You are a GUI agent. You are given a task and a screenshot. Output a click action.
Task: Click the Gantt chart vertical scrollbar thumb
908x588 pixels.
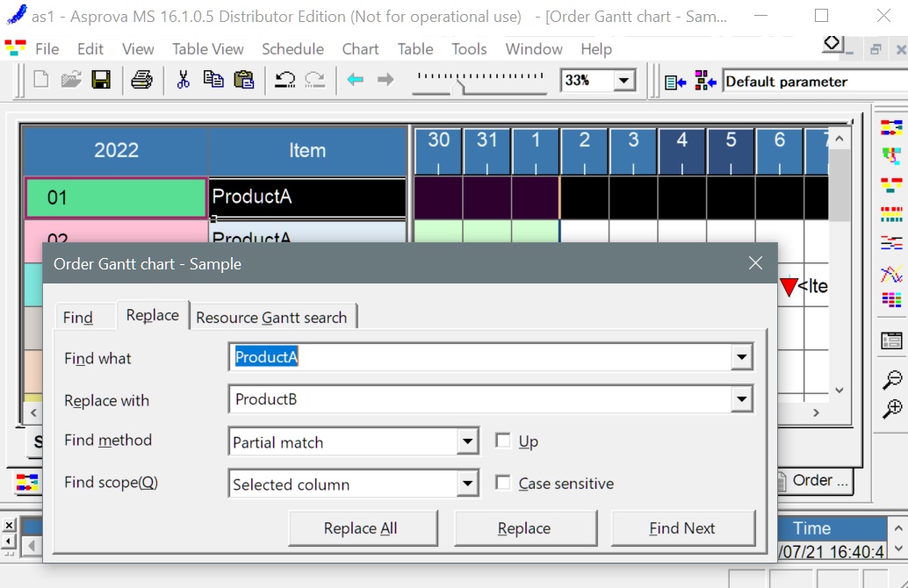pos(840,185)
